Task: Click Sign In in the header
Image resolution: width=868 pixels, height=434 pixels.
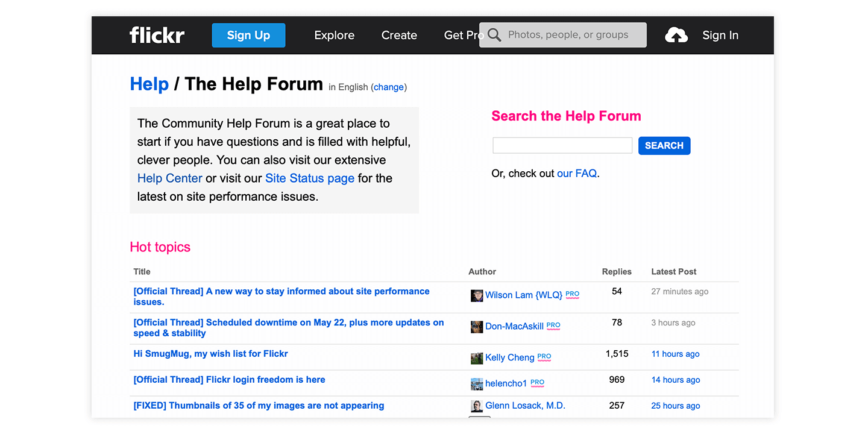Action: click(x=720, y=35)
